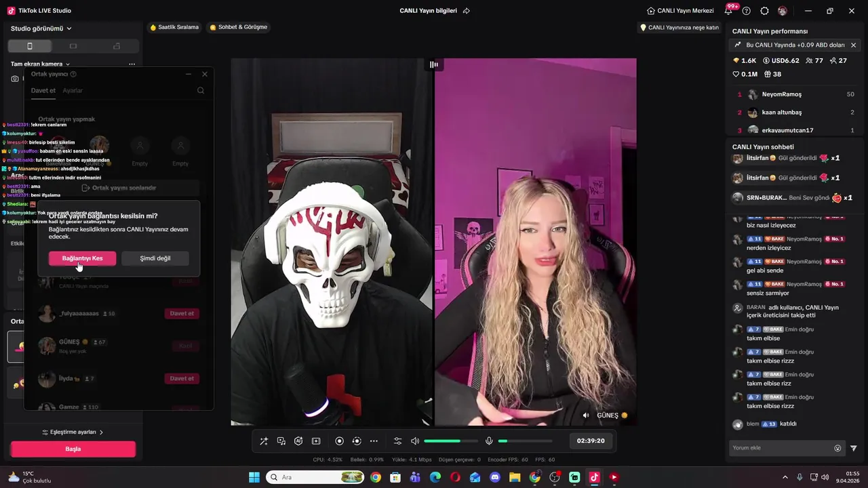The height and width of the screenshot is (488, 868).
Task: Click the help icon next to Ortak yayıncı
Action: (x=73, y=74)
